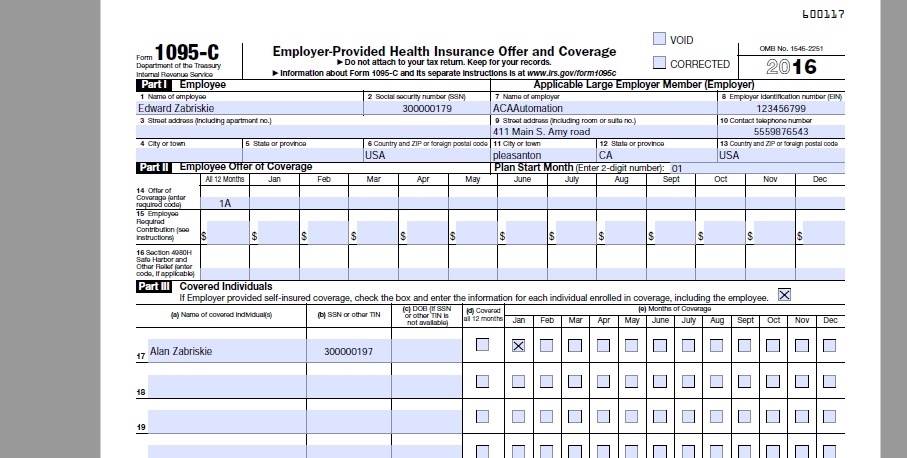Viewport: 907px width, 458px height.
Task: Check June coverage box in row 17
Action: pos(659,345)
